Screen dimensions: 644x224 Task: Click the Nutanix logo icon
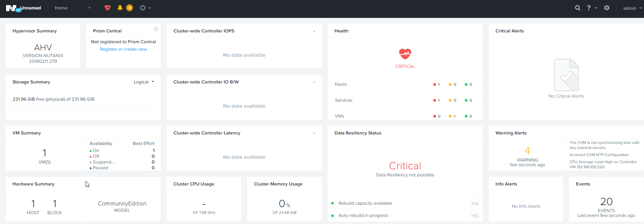[11, 8]
